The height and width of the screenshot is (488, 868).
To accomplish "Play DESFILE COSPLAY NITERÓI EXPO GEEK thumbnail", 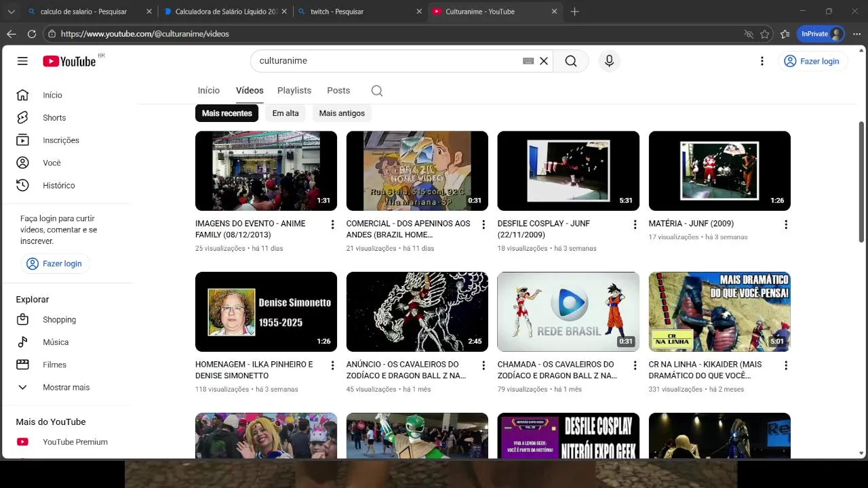I will coord(568,435).
